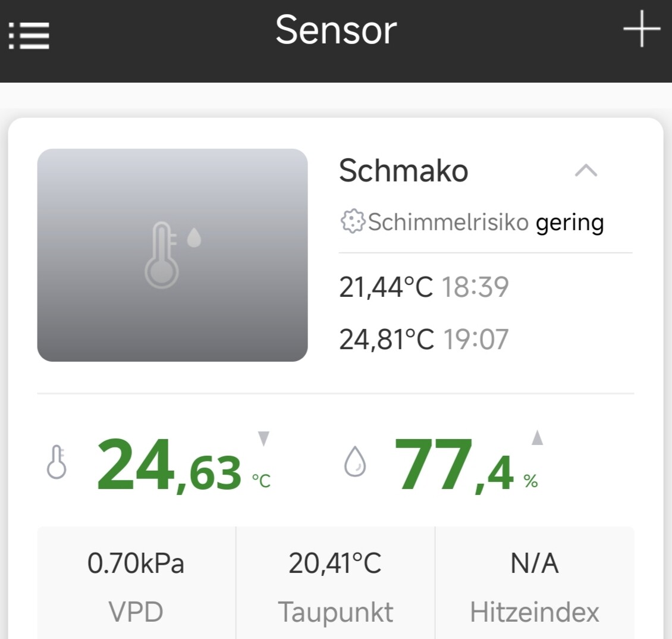Click the mold risk icon

pyautogui.click(x=351, y=221)
